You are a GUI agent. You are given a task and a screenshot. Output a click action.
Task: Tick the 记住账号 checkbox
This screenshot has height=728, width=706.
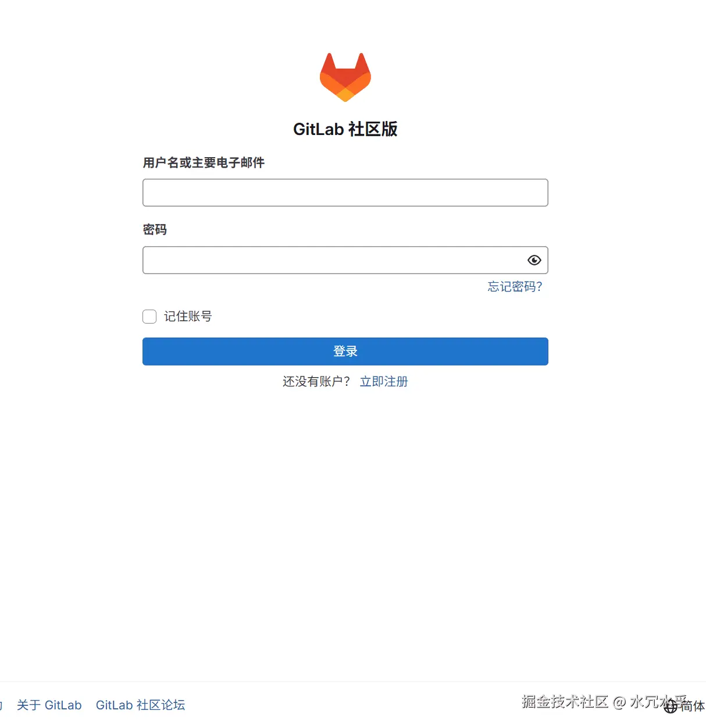[x=149, y=317]
